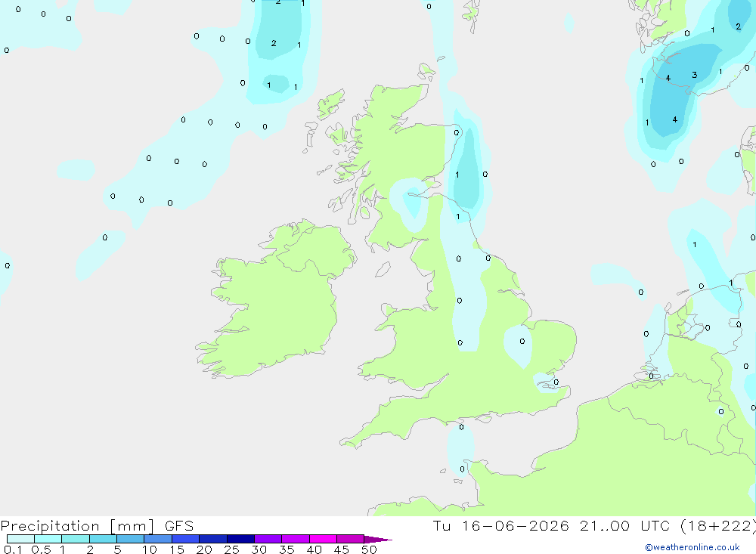This screenshot has height=554, width=756.
Task: Click the '3' precipitation value near Norway
Action: [694, 75]
